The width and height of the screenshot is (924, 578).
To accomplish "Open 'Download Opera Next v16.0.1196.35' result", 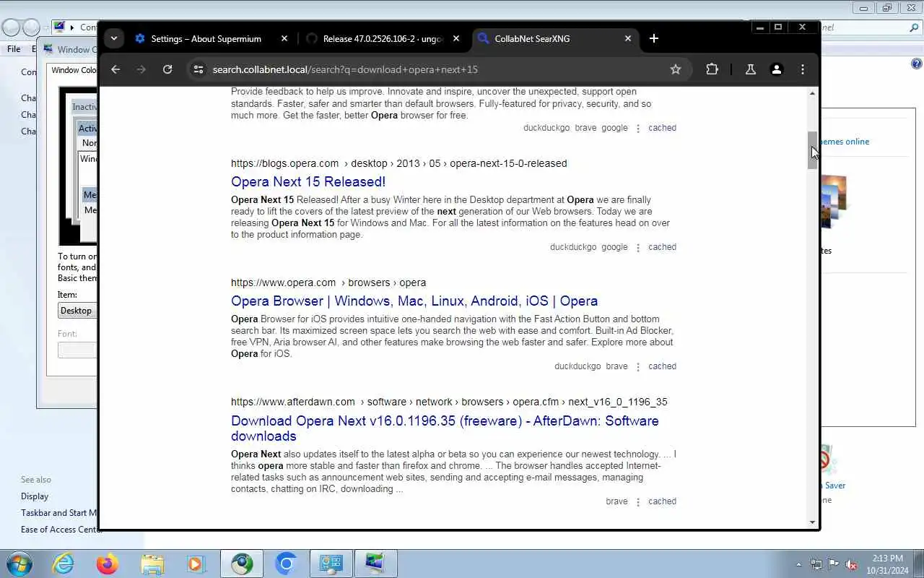I will coord(445,428).
